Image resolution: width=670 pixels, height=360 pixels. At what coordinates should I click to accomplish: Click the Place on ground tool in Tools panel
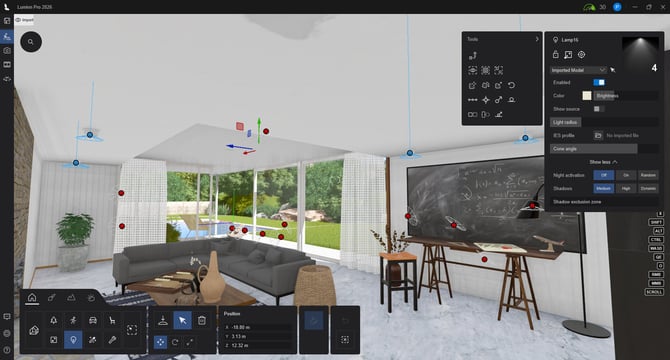(x=511, y=100)
